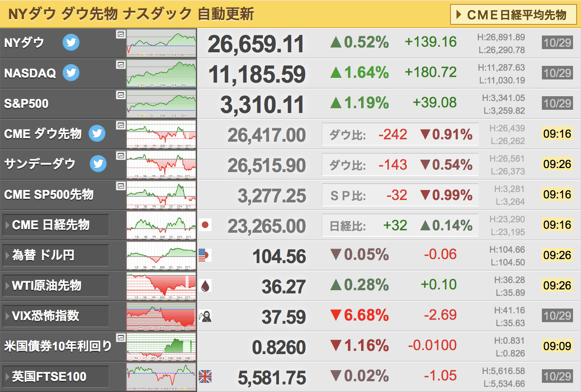Click the Twitter icon beside サンデーダウ
This screenshot has width=581, height=392.
click(98, 164)
